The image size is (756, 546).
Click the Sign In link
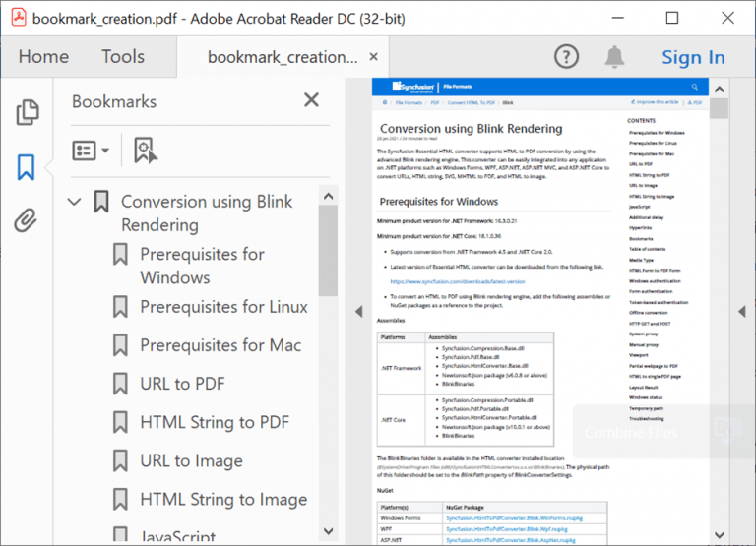point(693,57)
